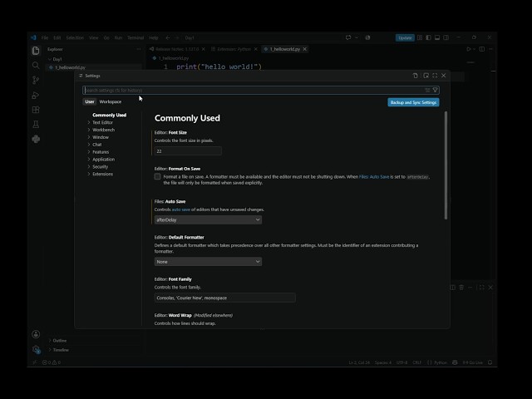Open the Selection menu
The width and height of the screenshot is (532, 399).
75,37
